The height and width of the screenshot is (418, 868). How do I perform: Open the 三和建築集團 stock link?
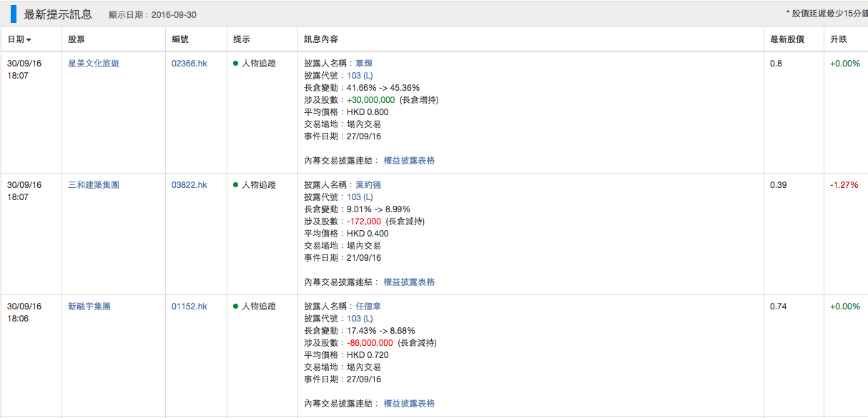coord(94,185)
